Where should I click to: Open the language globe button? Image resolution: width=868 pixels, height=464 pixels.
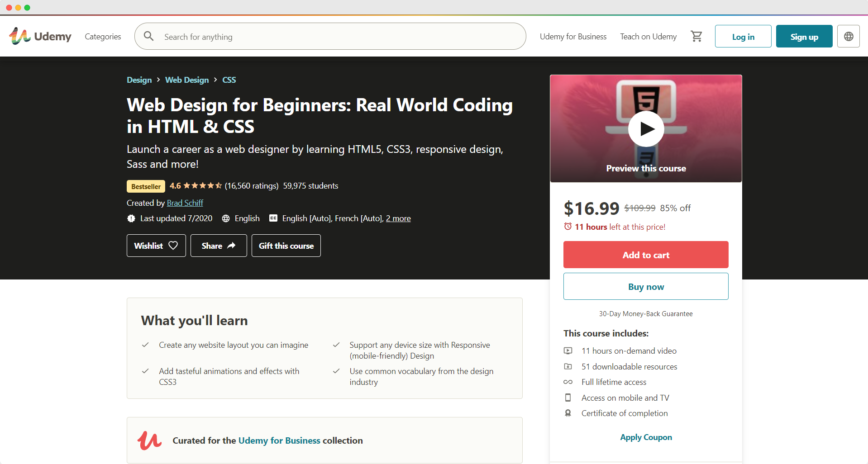click(849, 36)
